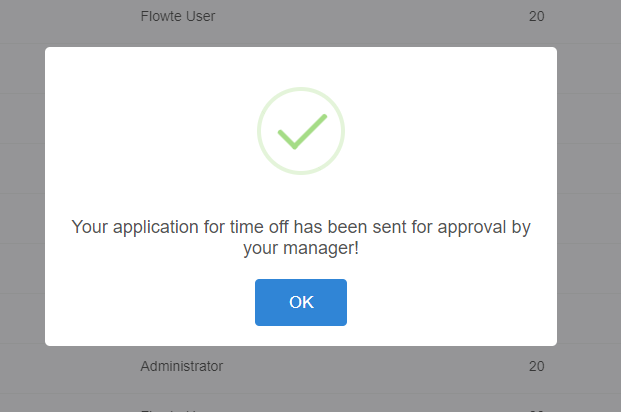Click the dimmed backdrop right of the dialog

tap(589, 196)
